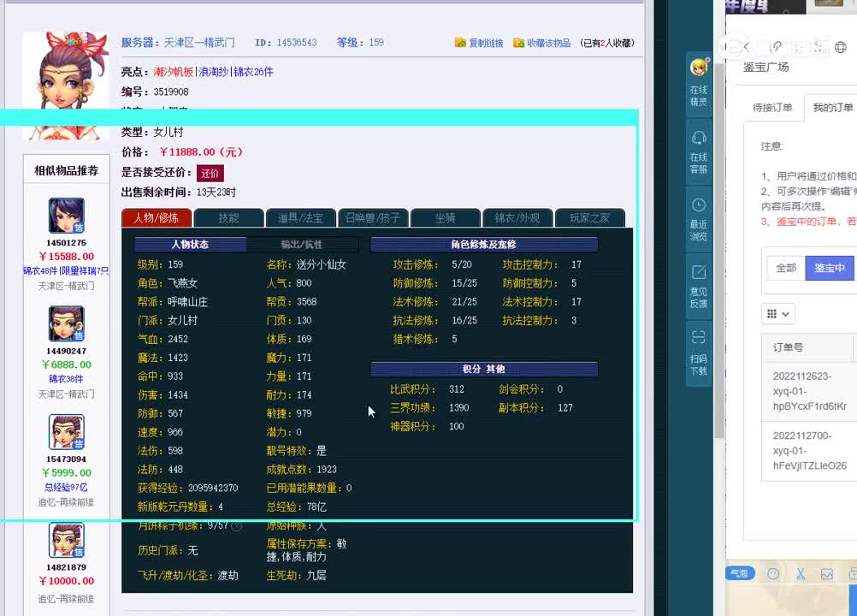
Task: Click order 2022112623-xyq-01-hpBYcxF1rd6tKr
Action: [809, 391]
